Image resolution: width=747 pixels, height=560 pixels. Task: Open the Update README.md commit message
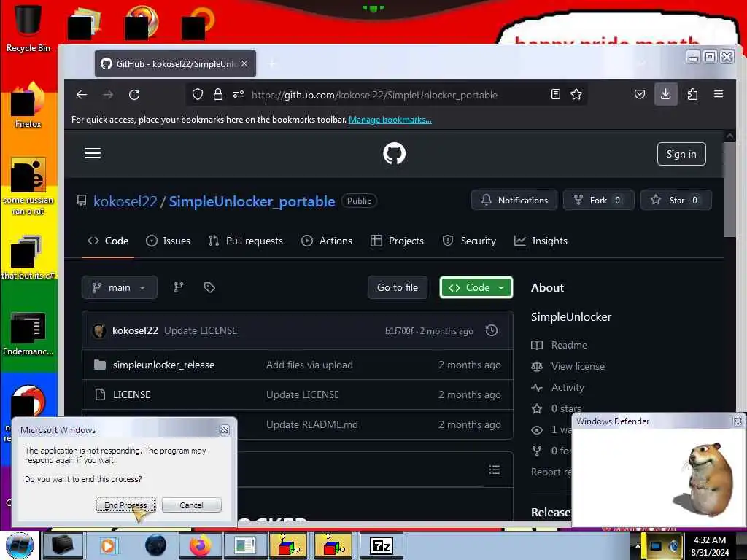point(311,424)
